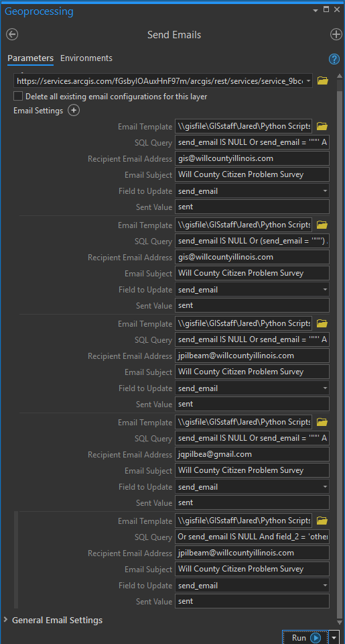The image size is (345, 644).
Task: Open fourth Field to Update dropdown
Action: point(326,487)
